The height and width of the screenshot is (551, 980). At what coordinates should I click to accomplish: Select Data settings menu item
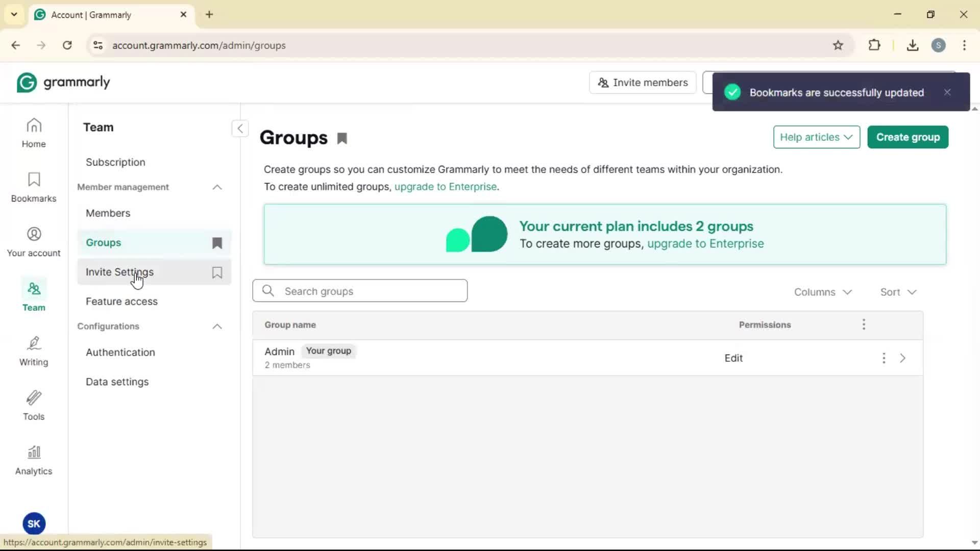pos(117,382)
